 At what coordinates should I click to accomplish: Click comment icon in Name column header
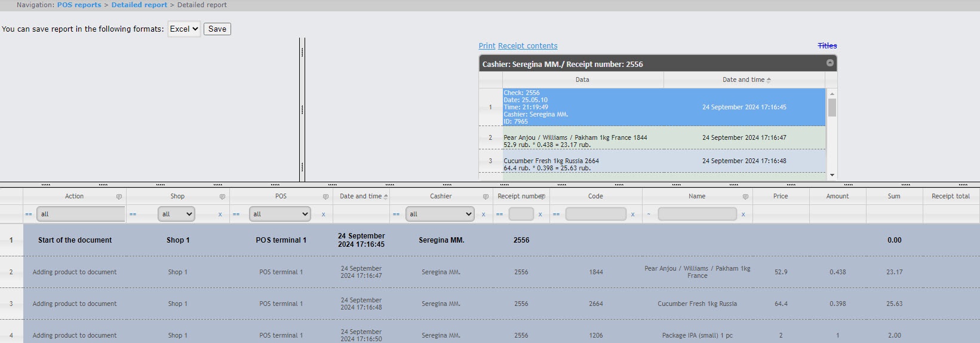(745, 197)
